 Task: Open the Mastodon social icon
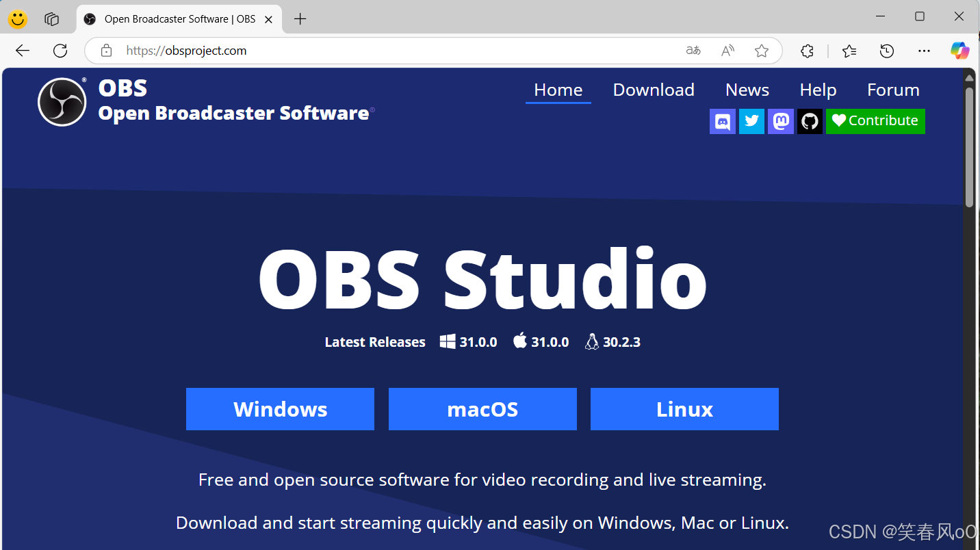tap(781, 122)
